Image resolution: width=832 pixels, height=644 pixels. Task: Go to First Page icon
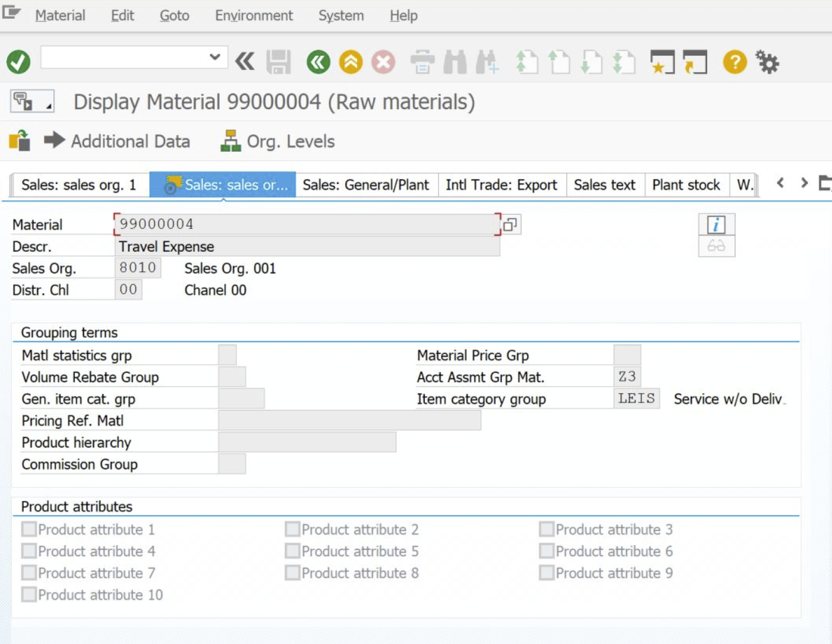pos(526,62)
